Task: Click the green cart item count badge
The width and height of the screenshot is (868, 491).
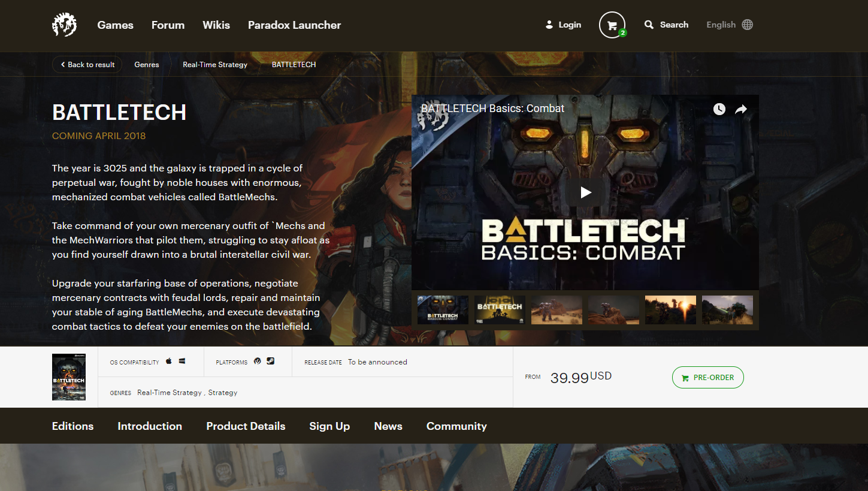Action: (x=623, y=33)
